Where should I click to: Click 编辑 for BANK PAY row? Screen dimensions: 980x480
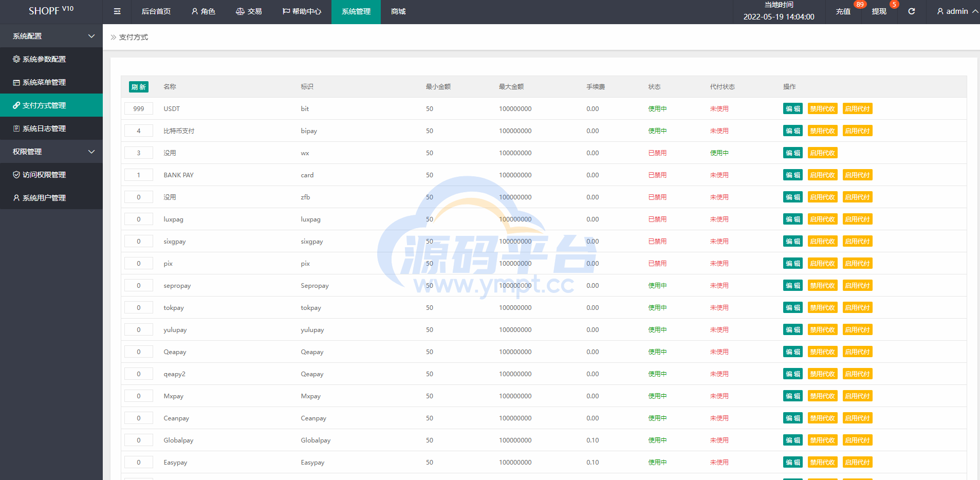pyautogui.click(x=793, y=175)
